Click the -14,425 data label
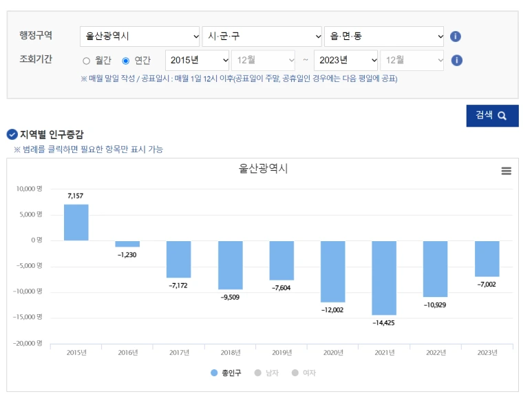532x412 pixels. pyautogui.click(x=384, y=323)
